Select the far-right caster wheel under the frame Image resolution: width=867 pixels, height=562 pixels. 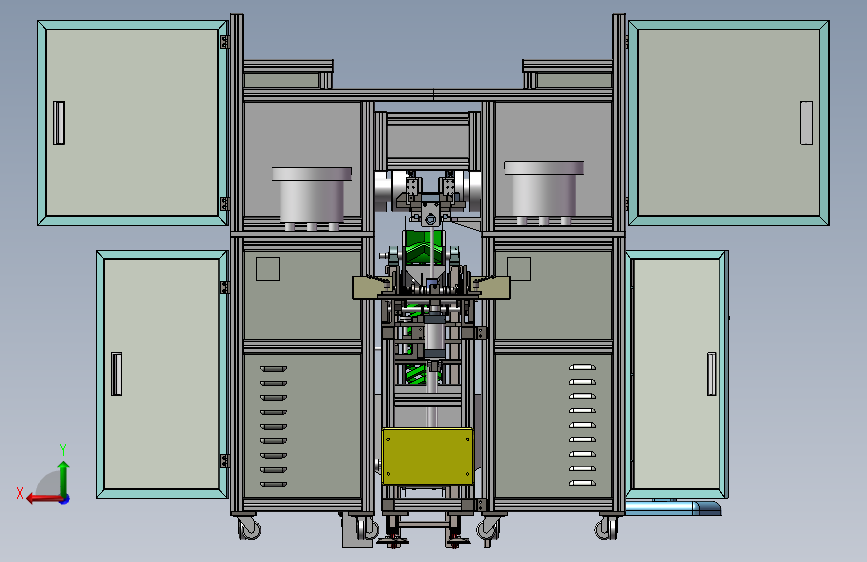[606, 528]
